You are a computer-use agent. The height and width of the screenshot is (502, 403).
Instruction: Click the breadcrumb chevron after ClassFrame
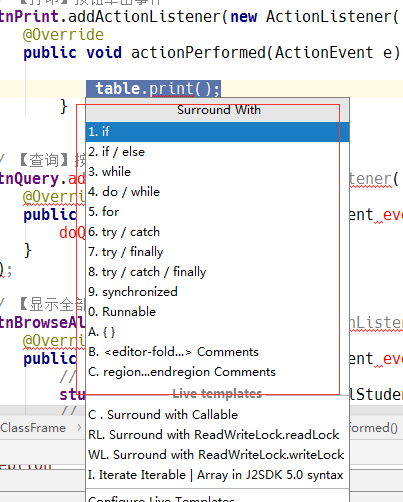[x=79, y=428]
